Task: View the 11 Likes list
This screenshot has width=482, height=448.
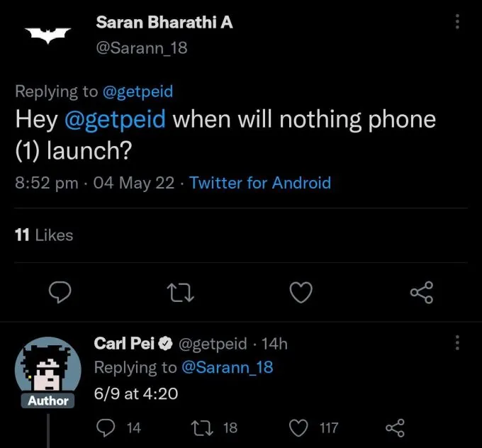Action: [44, 235]
